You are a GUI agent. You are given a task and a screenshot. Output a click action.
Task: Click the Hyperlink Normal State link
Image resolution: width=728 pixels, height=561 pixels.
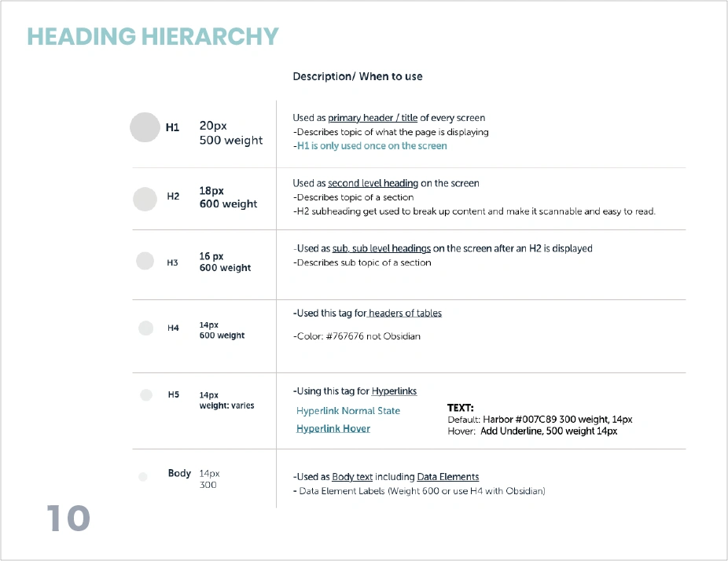click(x=348, y=411)
